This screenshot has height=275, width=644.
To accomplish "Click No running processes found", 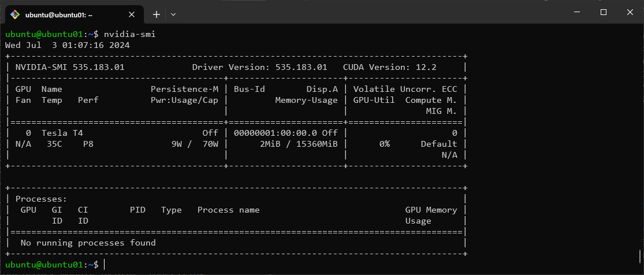I will click(x=88, y=243).
